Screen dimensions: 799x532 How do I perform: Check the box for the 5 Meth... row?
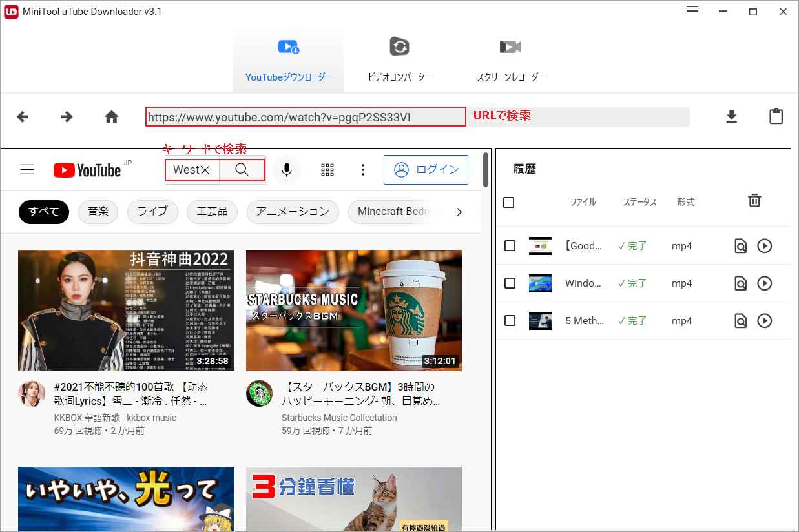pos(510,321)
